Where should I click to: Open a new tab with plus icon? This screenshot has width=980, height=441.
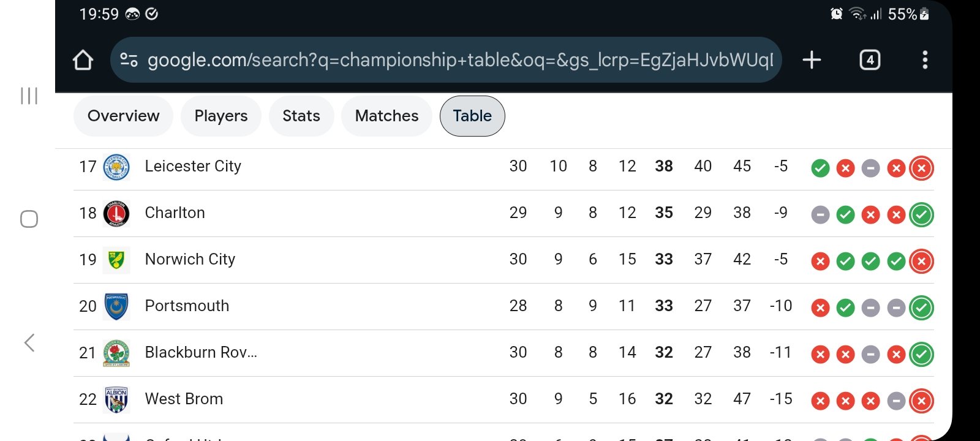(812, 60)
